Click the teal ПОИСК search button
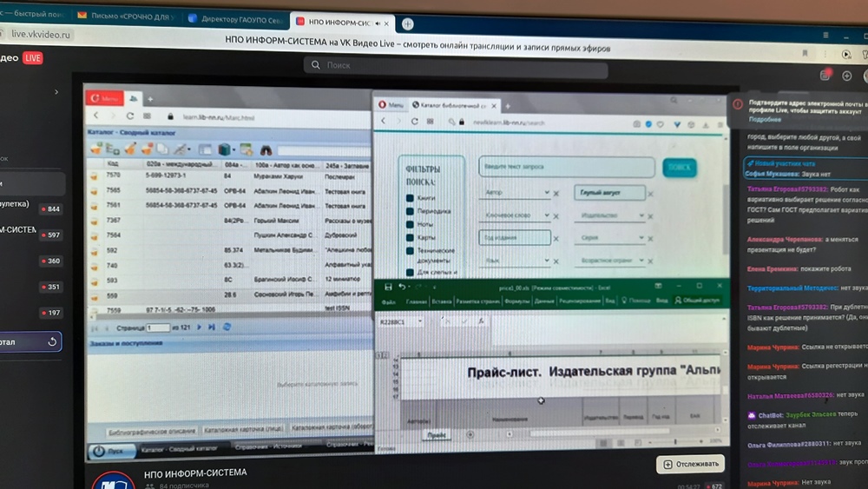 tap(680, 168)
